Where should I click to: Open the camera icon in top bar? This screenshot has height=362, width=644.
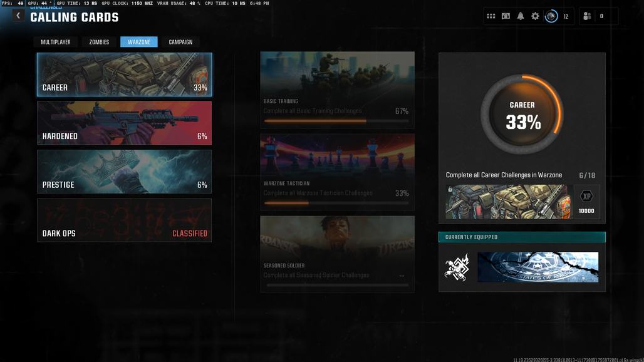click(x=506, y=16)
